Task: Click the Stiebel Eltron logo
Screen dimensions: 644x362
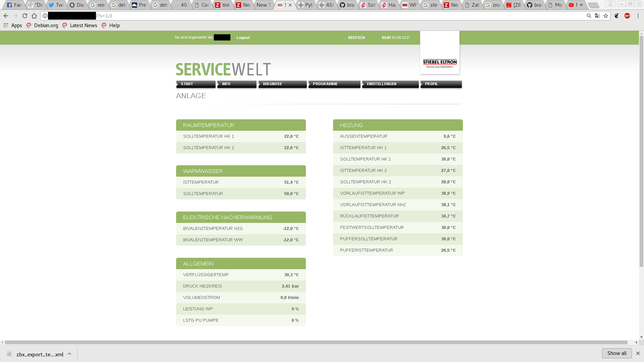Action: pos(440,63)
